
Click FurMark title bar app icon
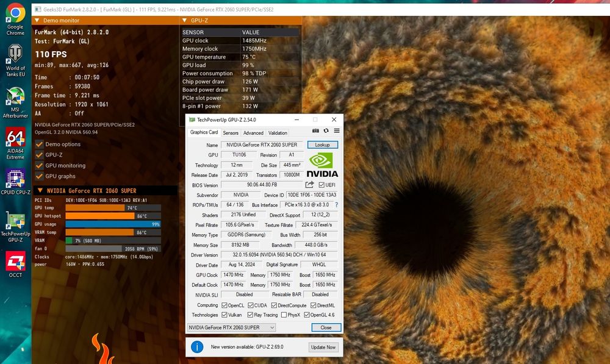[x=38, y=9]
